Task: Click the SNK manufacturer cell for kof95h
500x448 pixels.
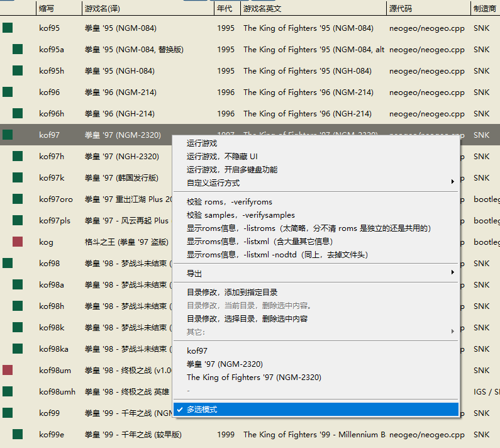Action: tap(482, 71)
